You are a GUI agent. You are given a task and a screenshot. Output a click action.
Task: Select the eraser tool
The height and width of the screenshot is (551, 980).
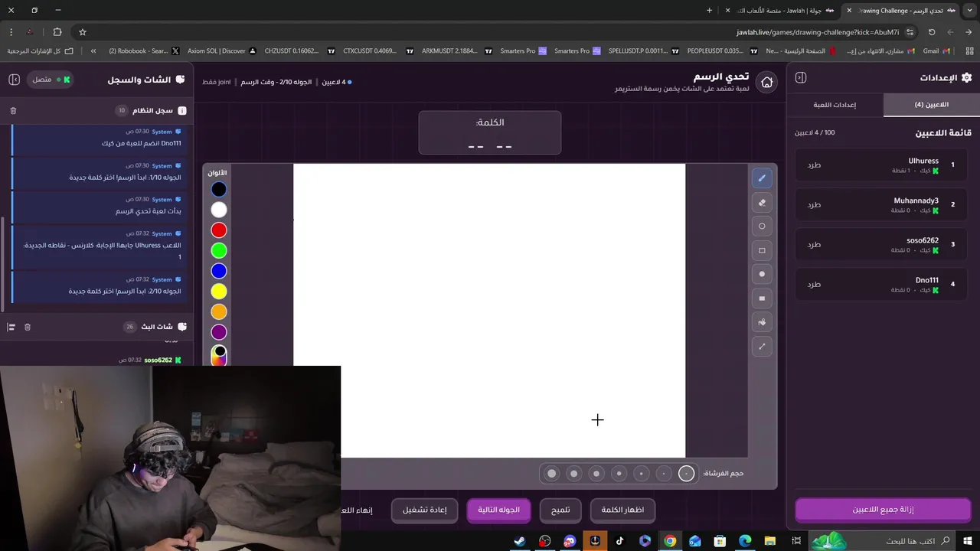762,203
